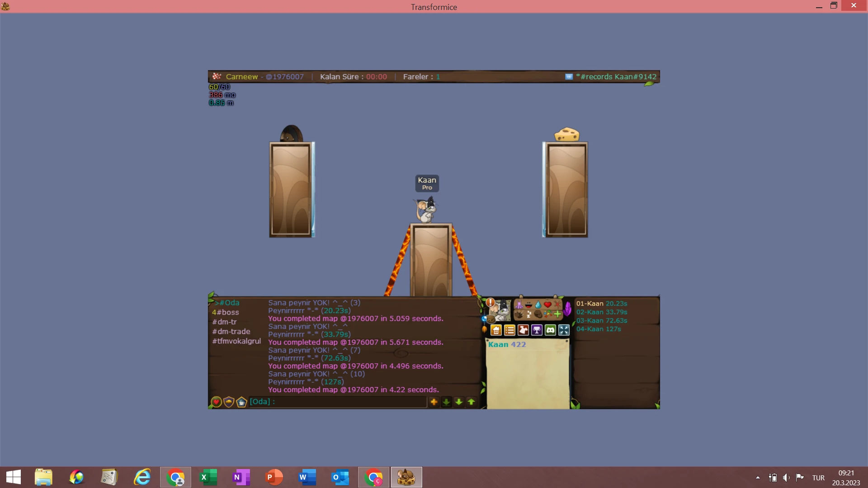Click the purple dress emote icon
The image size is (868, 488).
[x=519, y=305]
